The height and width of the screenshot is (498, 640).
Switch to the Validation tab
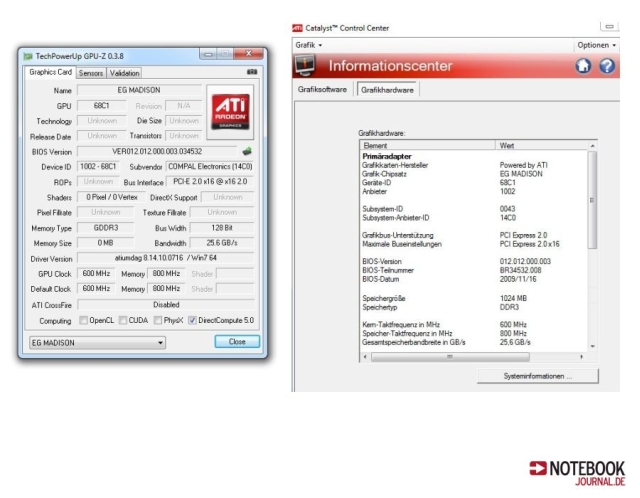tap(124, 73)
